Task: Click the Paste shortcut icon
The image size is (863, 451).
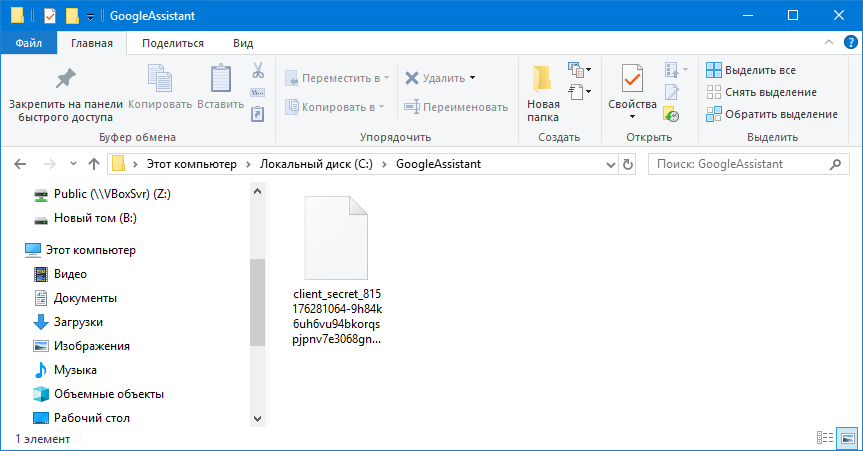Action: click(258, 114)
